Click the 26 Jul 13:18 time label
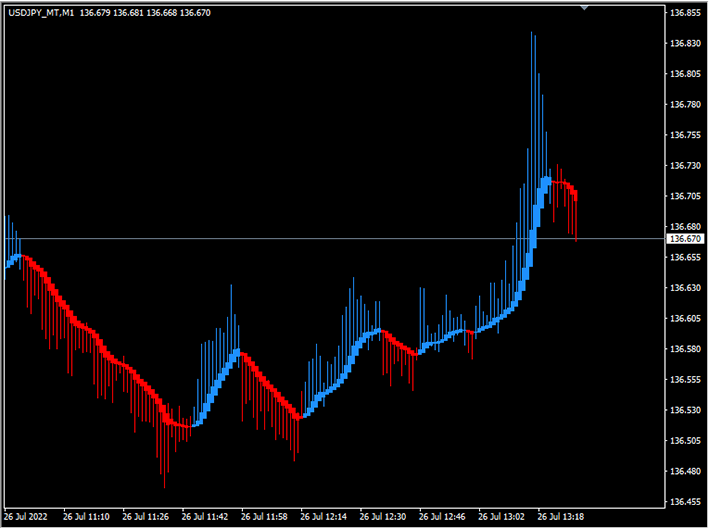This screenshot has width=709, height=528. click(x=560, y=516)
